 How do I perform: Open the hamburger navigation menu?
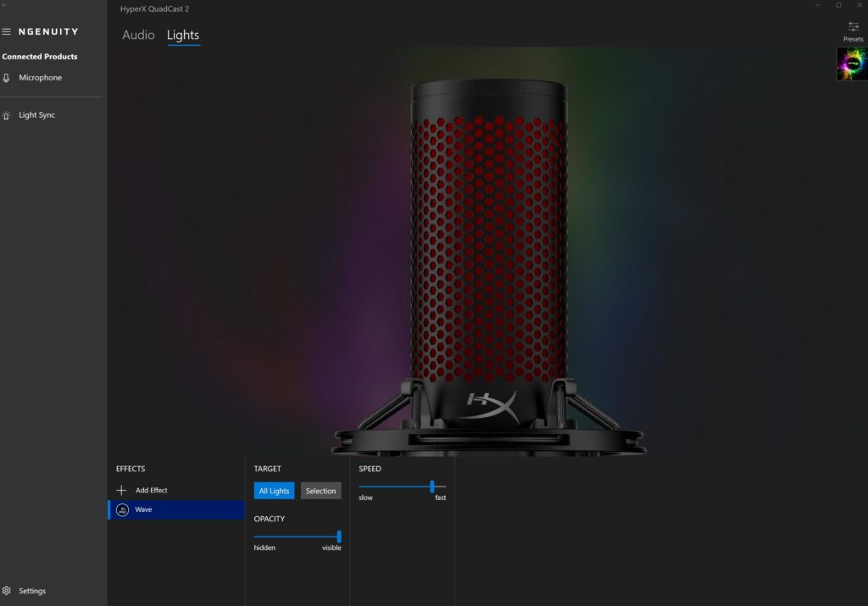click(x=7, y=32)
